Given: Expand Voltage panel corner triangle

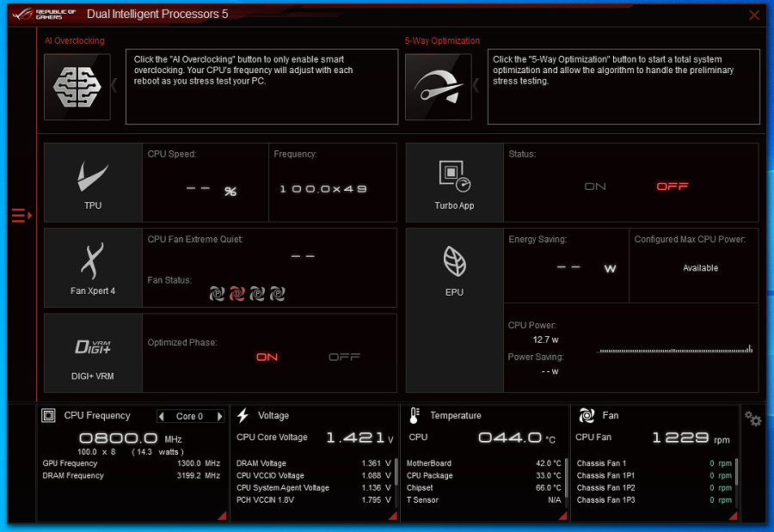Looking at the screenshot, I should [393, 516].
